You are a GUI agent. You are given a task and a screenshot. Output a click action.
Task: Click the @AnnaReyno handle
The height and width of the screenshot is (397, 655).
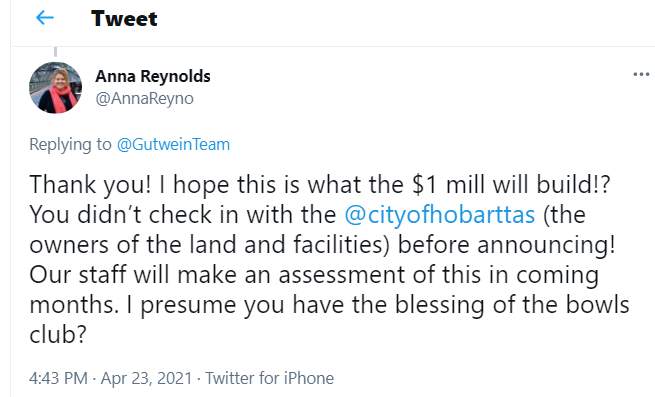(145, 99)
